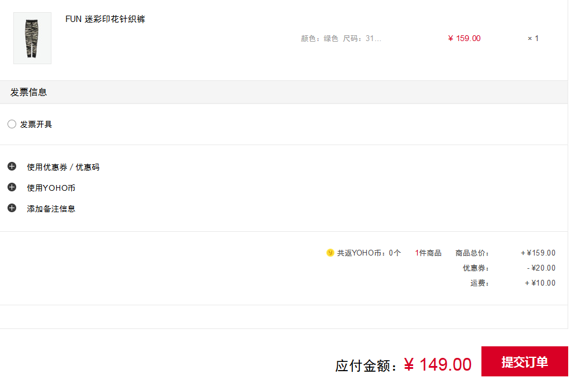Image resolution: width=574 pixels, height=392 pixels.
Task: Click the yellow YOHO coin icon
Action: (330, 253)
